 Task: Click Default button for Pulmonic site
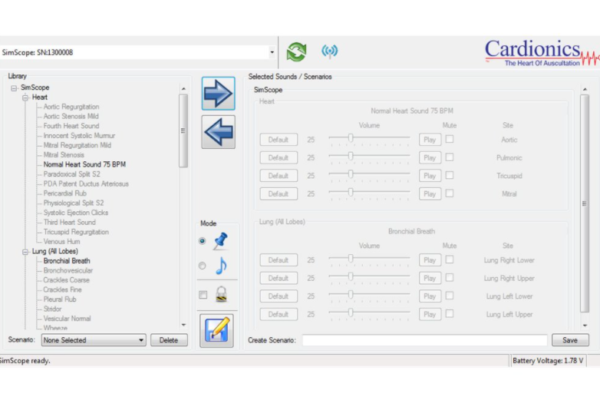click(x=278, y=158)
